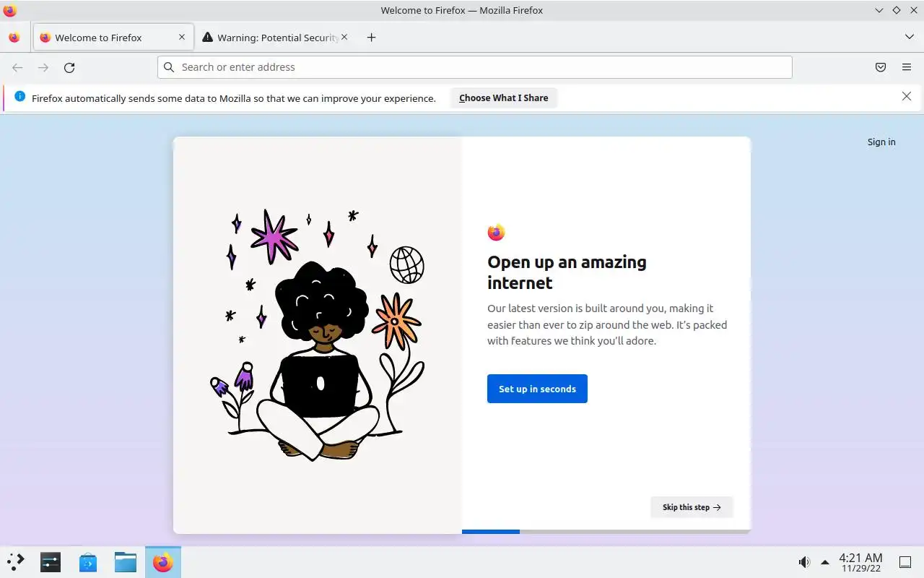Viewport: 924px width, 578px height.
Task: Focus the Search or enter address field
Action: pos(475,67)
